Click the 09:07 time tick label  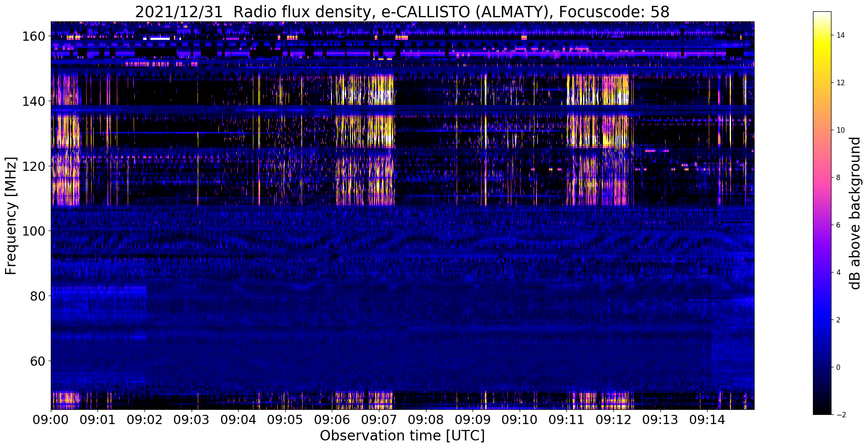pos(379,419)
